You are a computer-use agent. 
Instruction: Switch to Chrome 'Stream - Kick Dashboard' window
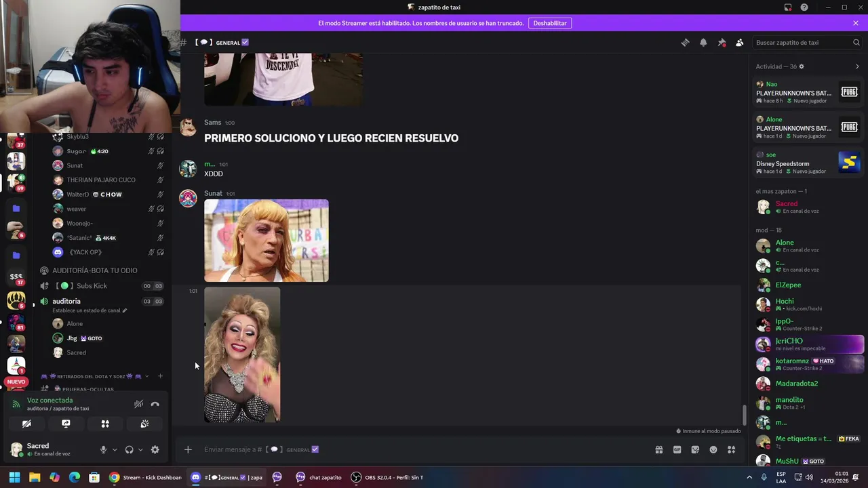click(x=146, y=477)
